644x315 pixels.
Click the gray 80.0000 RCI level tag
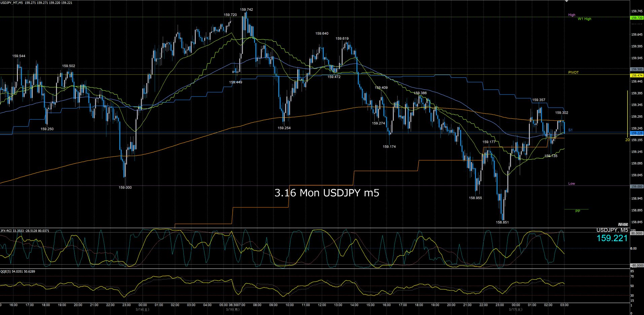coord(637,233)
